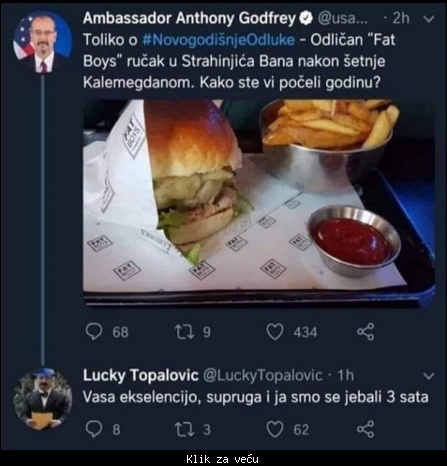Expand options chevron on Lucky Topalovic's tweet
This screenshot has width=447, height=466.
(x=429, y=376)
